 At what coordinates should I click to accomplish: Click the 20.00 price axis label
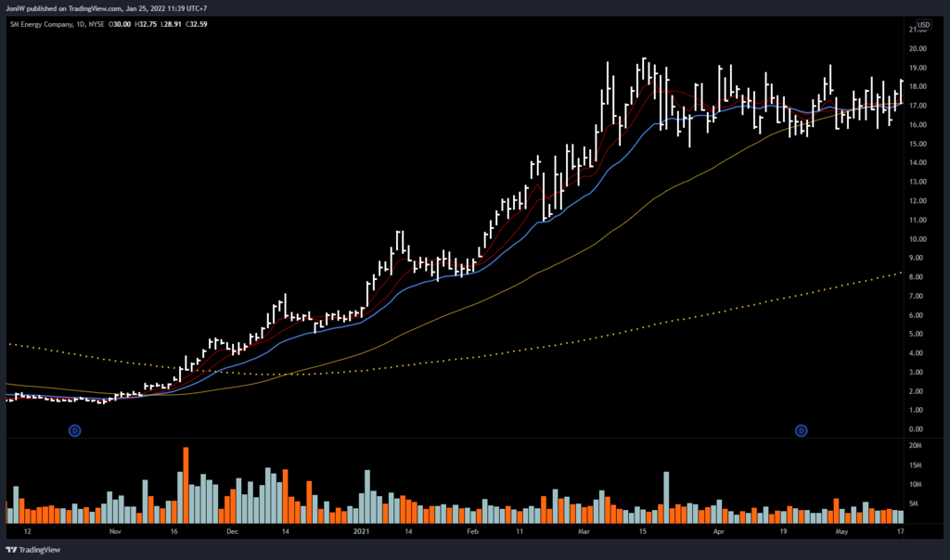[x=918, y=49]
